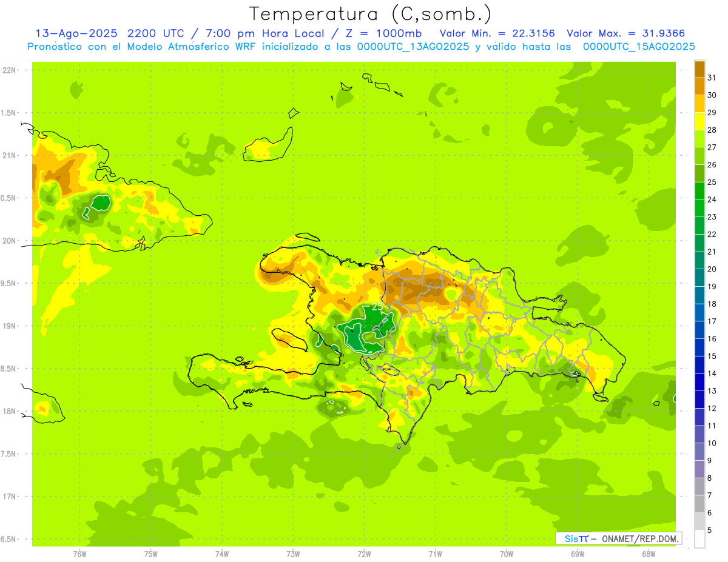Click legend swatch between 24 and 25
Viewport: 728px width, 562px height.
tap(699, 191)
